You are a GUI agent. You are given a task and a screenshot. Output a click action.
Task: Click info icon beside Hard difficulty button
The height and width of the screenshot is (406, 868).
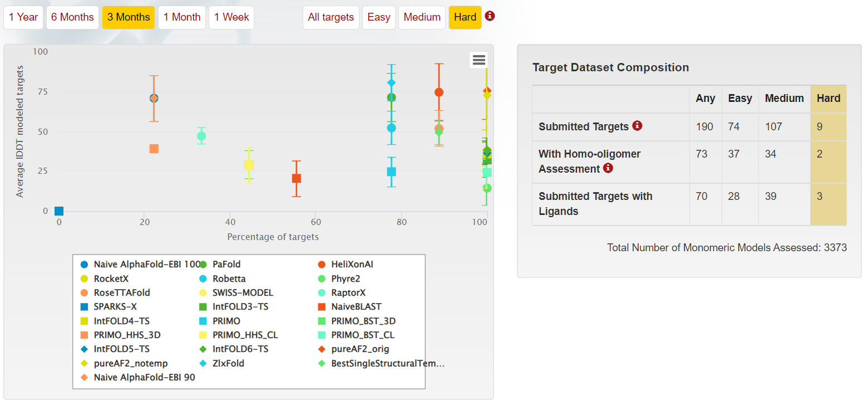tap(490, 16)
